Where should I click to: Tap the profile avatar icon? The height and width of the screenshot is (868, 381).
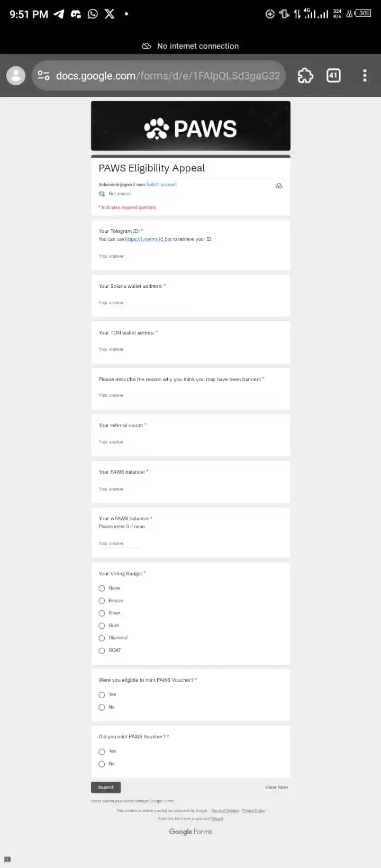16,76
